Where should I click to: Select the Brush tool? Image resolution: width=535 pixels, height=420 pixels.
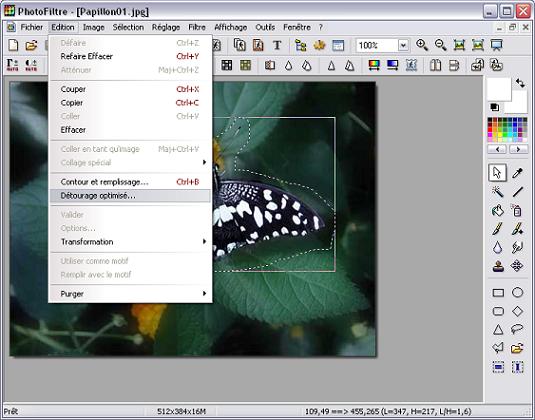[x=497, y=229]
